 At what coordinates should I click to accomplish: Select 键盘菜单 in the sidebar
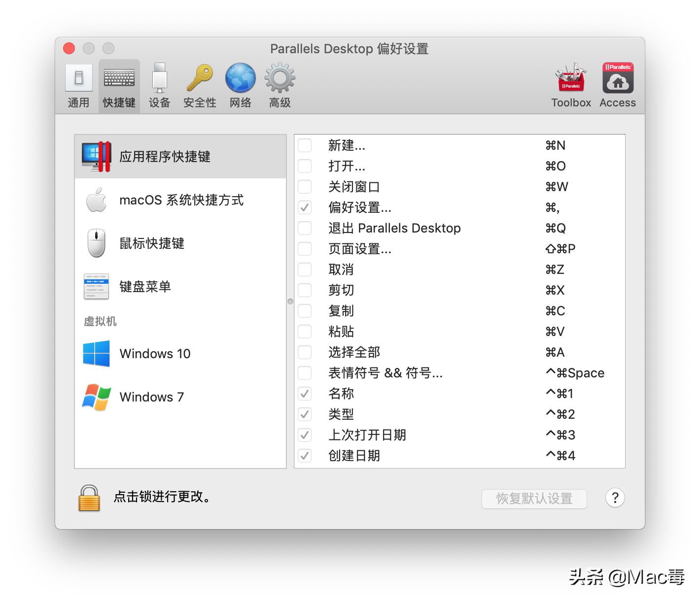point(180,287)
